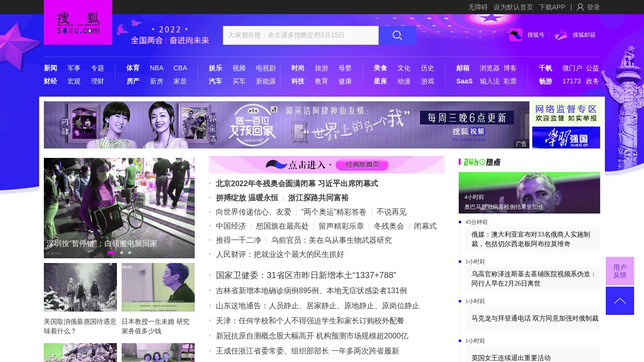Image resolution: width=644 pixels, height=362 pixels.
Task: Click the 经典版首页 button
Action: [x=362, y=165]
